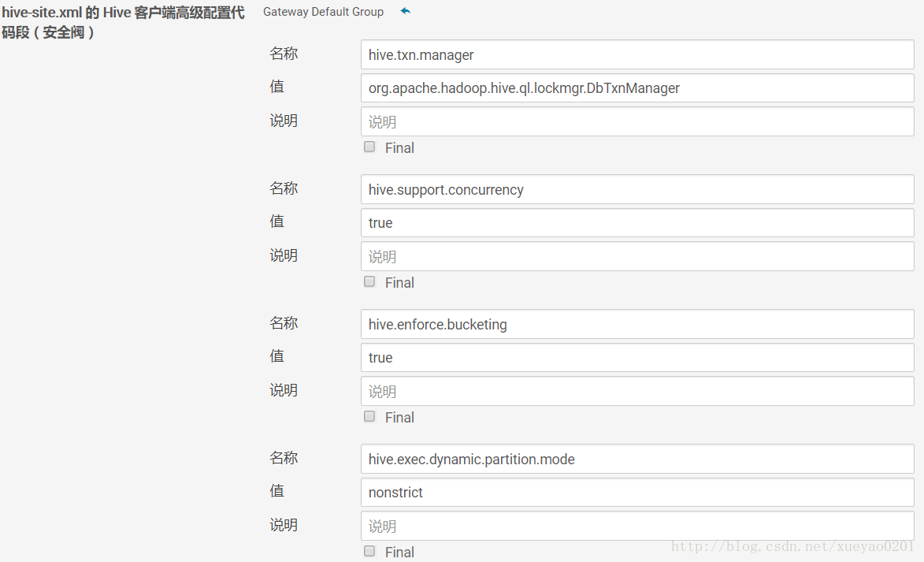
Task: Click the description field for hive.txn.manager
Action: click(636, 122)
